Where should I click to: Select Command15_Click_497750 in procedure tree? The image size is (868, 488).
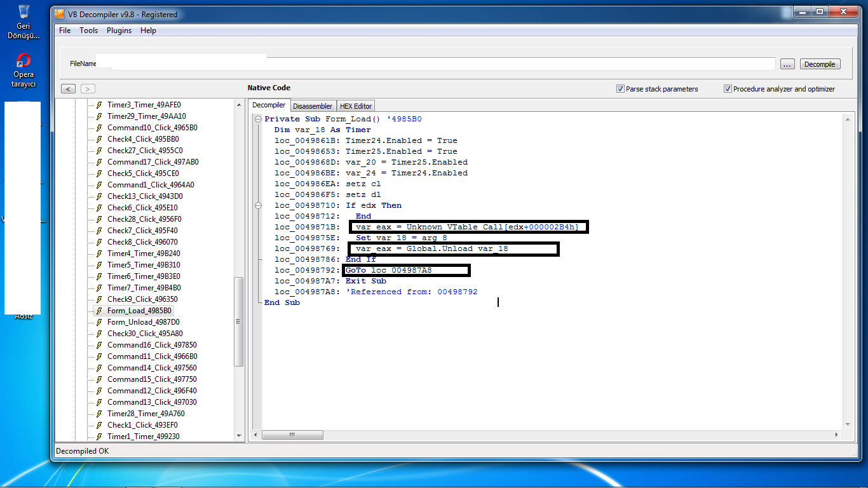point(152,379)
